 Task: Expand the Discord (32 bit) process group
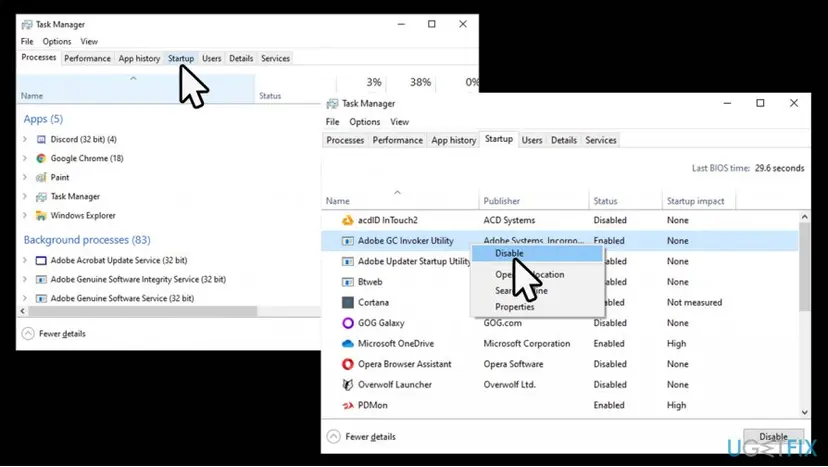pos(25,139)
